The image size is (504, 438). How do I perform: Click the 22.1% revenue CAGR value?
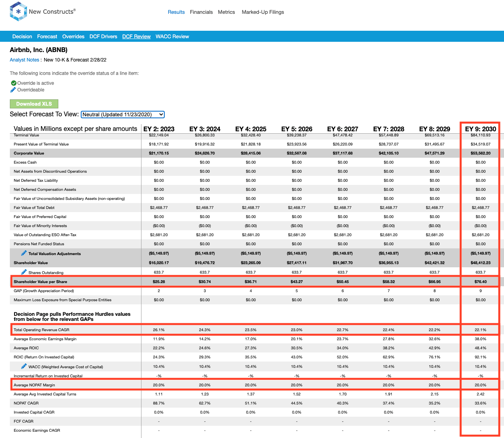pyautogui.click(x=480, y=330)
